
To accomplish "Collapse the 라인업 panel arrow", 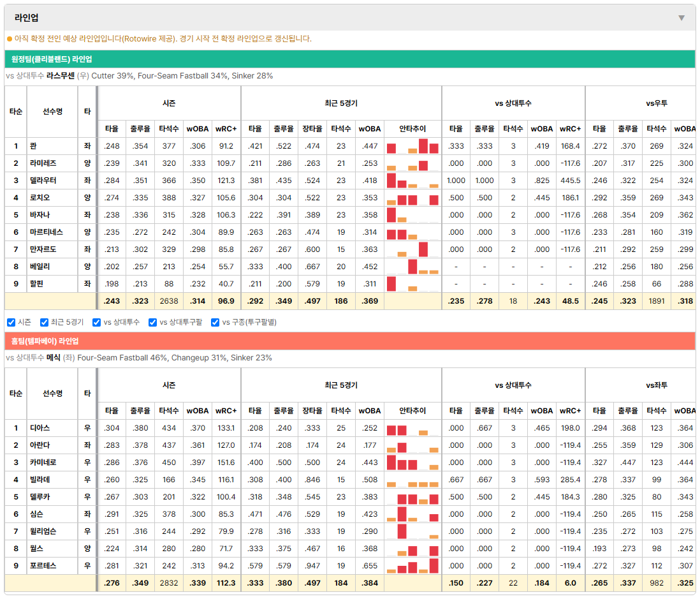I will coord(682,18).
